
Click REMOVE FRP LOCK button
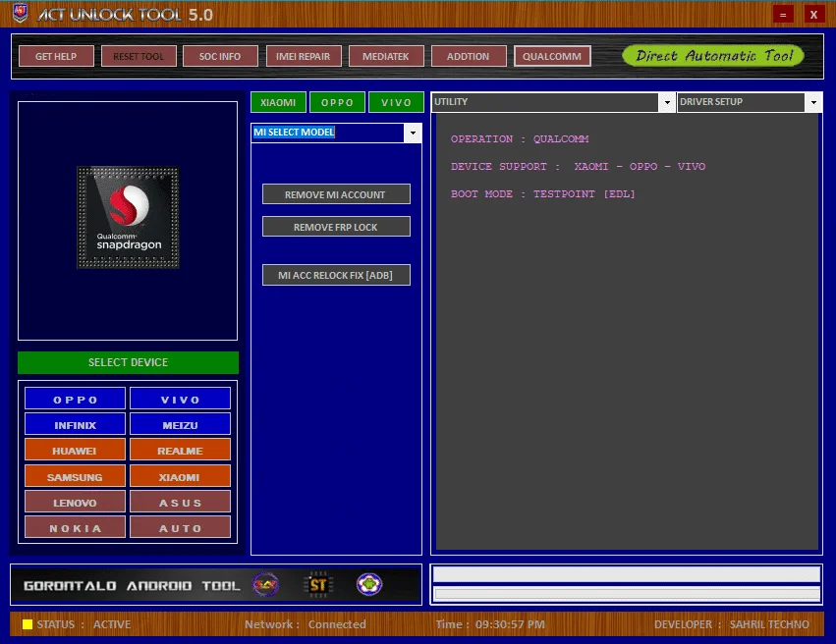point(336,227)
